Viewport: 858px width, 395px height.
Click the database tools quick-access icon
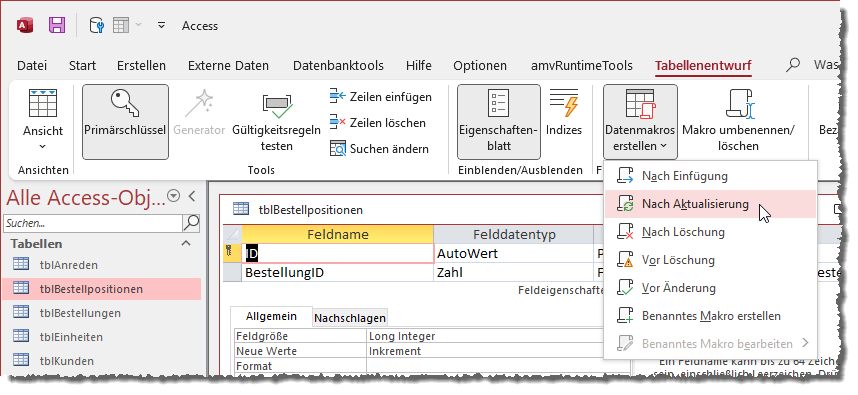tap(96, 25)
